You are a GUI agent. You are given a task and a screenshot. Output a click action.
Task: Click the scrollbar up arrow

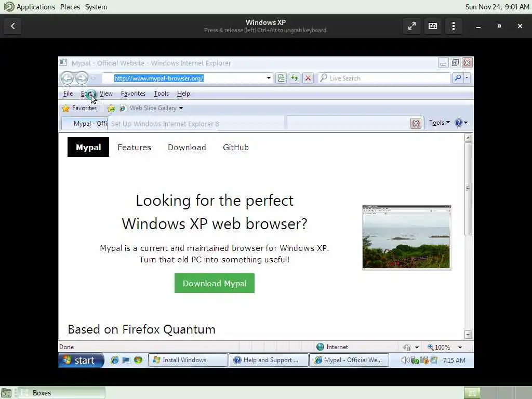click(468, 138)
